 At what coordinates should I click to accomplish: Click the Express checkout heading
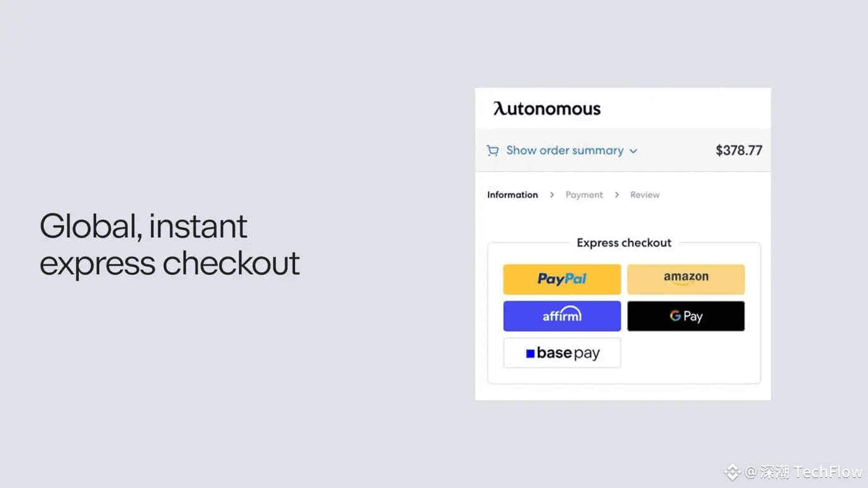click(x=624, y=242)
